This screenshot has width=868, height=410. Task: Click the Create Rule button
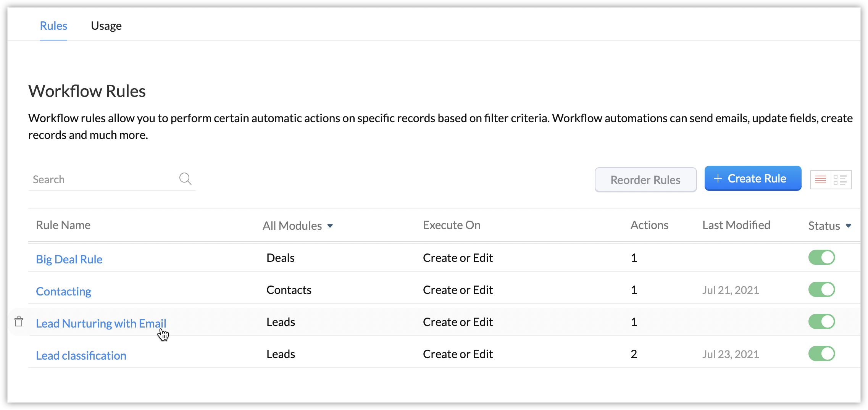(x=753, y=178)
